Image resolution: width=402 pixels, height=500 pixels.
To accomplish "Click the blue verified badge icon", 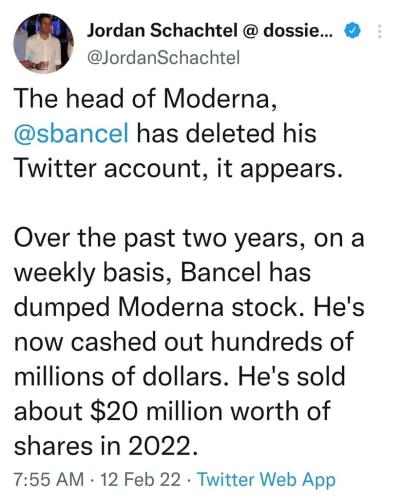I will coord(353,31).
